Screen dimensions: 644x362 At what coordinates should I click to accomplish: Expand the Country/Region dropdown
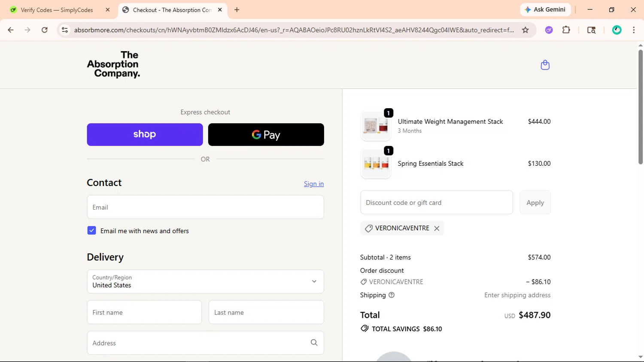[205, 282]
